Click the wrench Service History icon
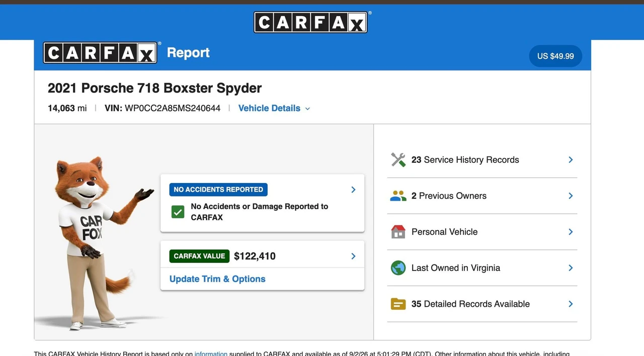644x356 pixels. [x=398, y=160]
